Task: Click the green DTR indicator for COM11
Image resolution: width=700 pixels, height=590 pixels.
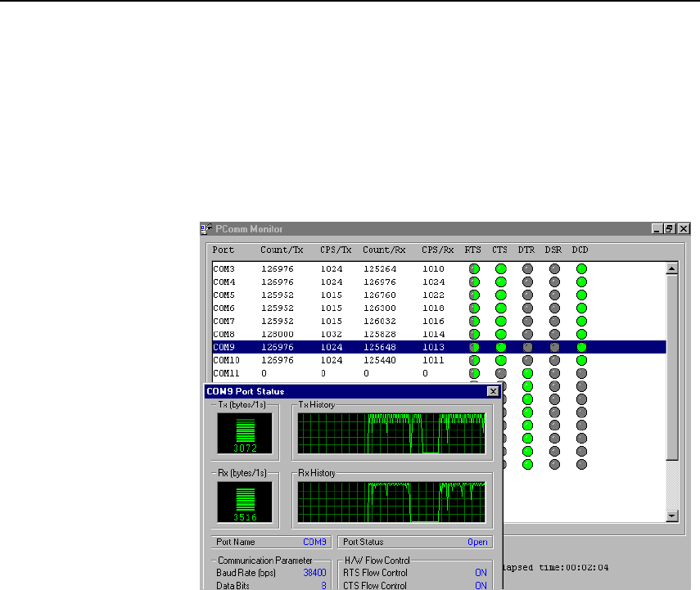Action: click(527, 373)
